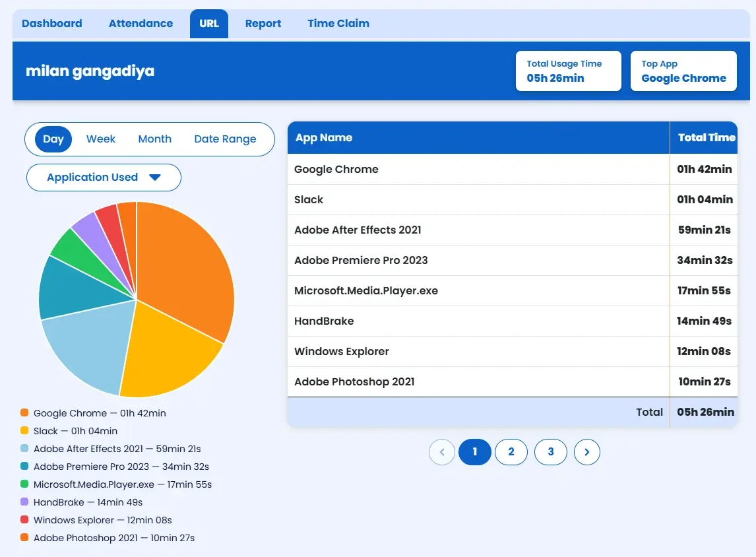This screenshot has width=756, height=557.
Task: Select the Day view toggle
Action: click(53, 139)
